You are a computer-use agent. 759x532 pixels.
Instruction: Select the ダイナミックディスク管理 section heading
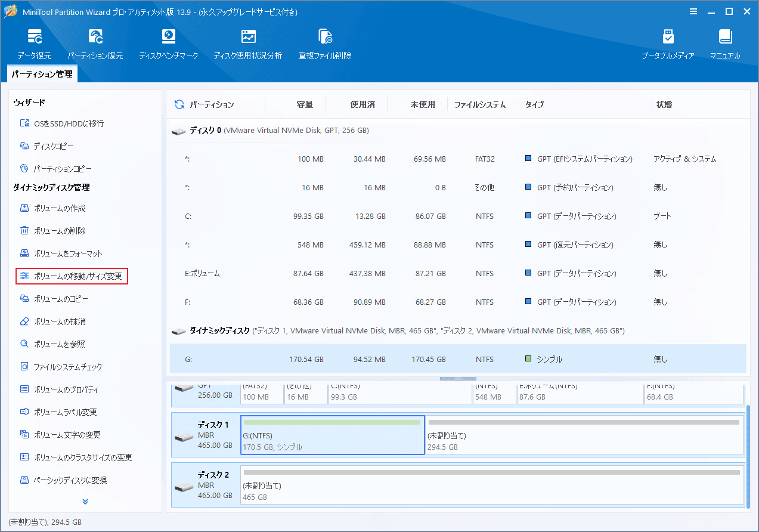51,187
